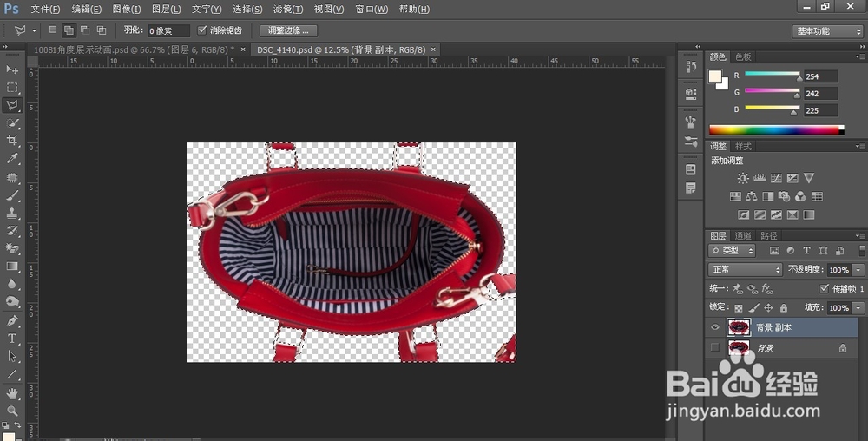Click the R channel slider
This screenshot has width=868, height=441.
coord(773,74)
